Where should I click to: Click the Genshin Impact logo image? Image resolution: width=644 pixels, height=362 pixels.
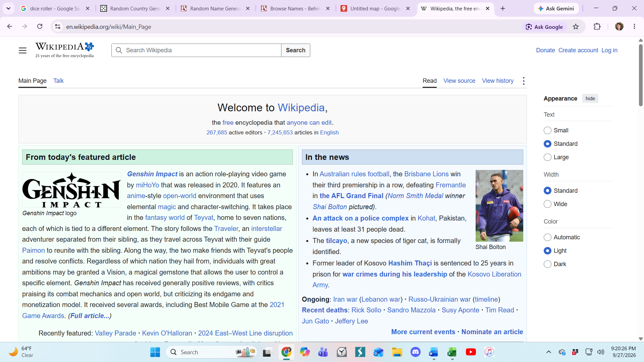click(x=71, y=190)
